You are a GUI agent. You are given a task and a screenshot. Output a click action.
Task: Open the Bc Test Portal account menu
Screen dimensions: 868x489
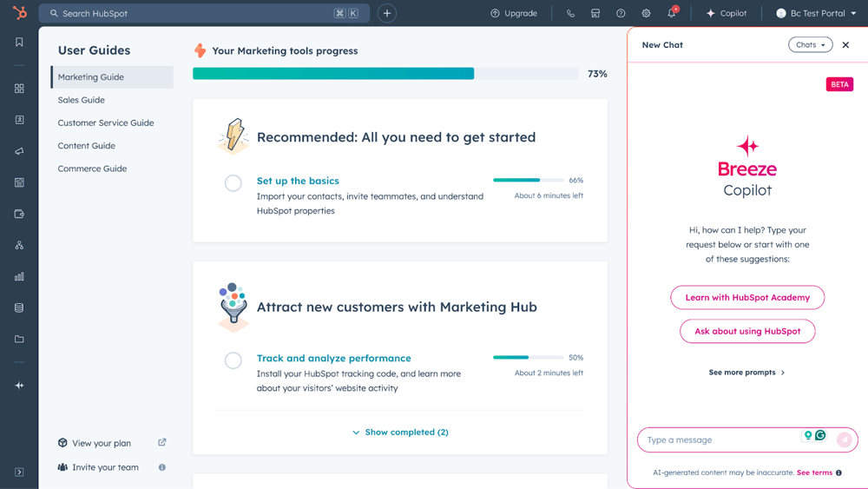tap(816, 13)
